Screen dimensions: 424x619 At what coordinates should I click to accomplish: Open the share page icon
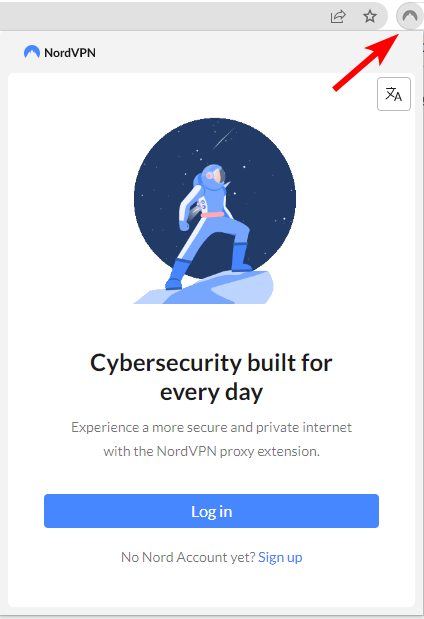point(338,16)
